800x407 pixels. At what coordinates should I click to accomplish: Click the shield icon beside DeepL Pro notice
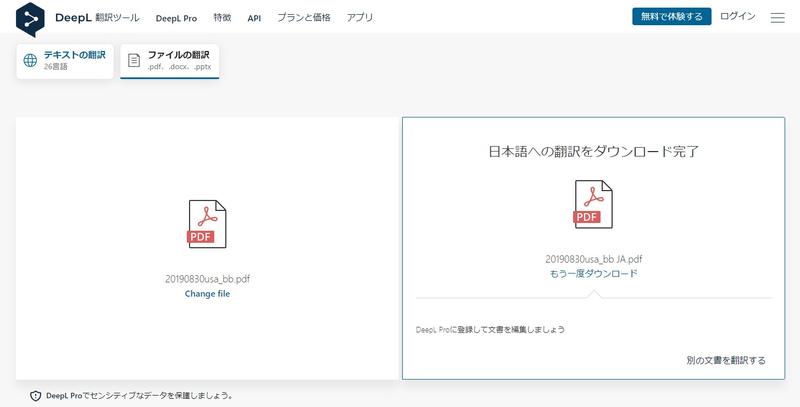pos(35,396)
